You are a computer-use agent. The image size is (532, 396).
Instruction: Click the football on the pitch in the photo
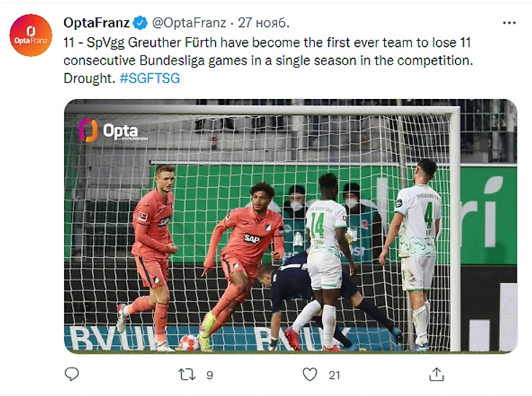[189, 342]
